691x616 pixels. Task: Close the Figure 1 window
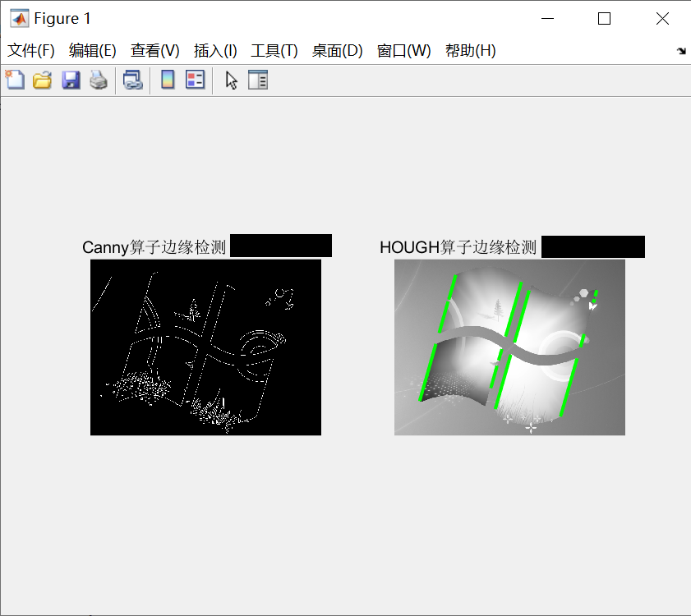click(x=662, y=19)
